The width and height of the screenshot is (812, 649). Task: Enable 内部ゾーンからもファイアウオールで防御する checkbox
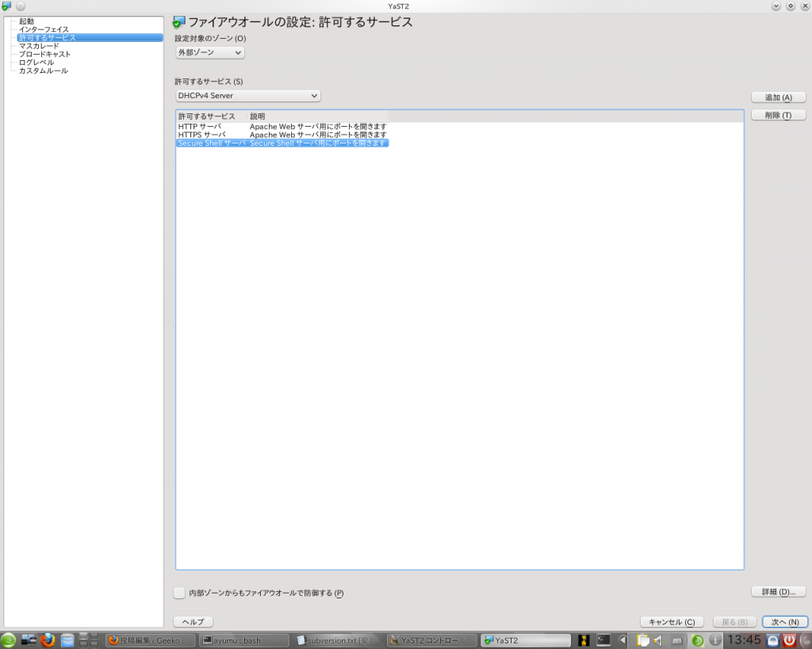pos(179,592)
